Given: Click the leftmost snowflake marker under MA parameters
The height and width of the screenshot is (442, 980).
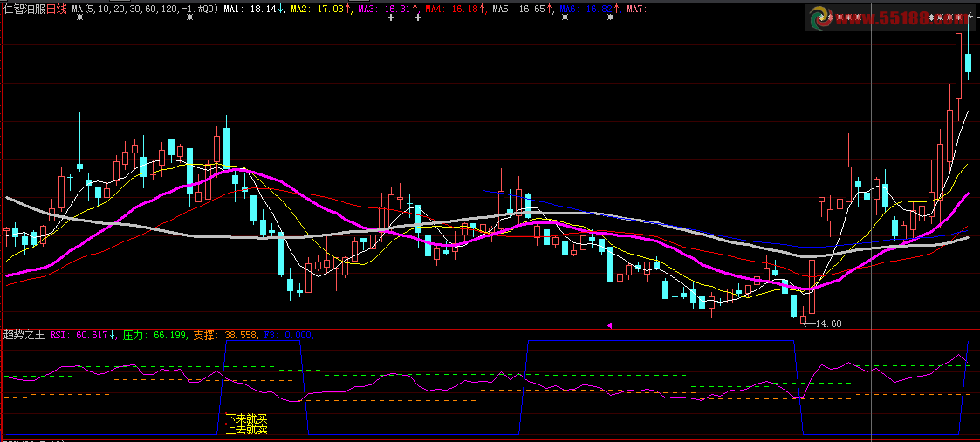Looking at the screenshot, I should click(79, 18).
